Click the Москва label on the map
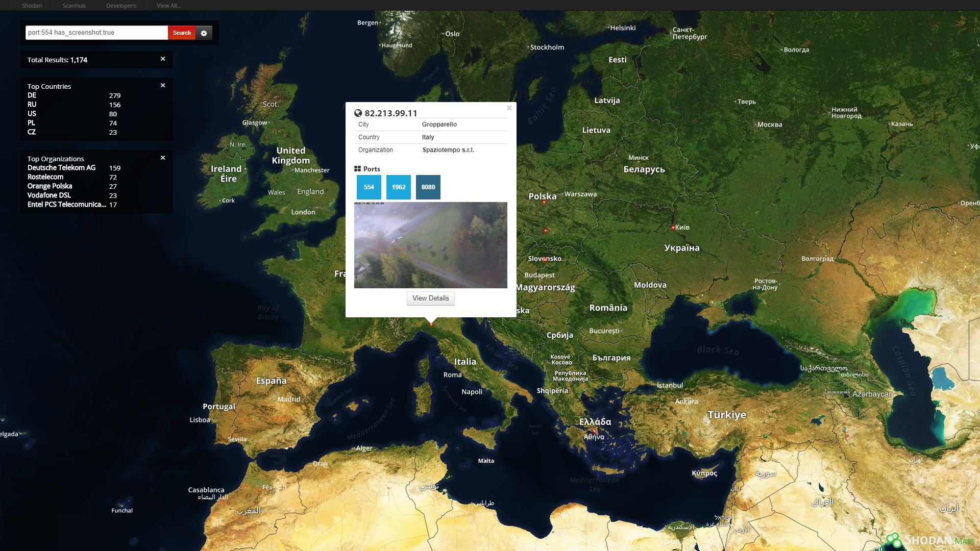This screenshot has height=551, width=980. (x=770, y=124)
